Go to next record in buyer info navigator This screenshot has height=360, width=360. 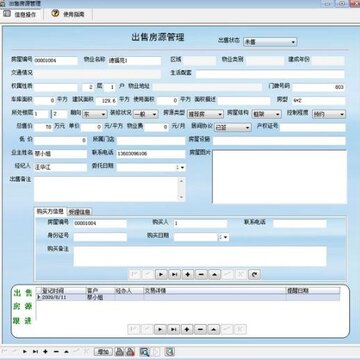[x=161, y=274]
